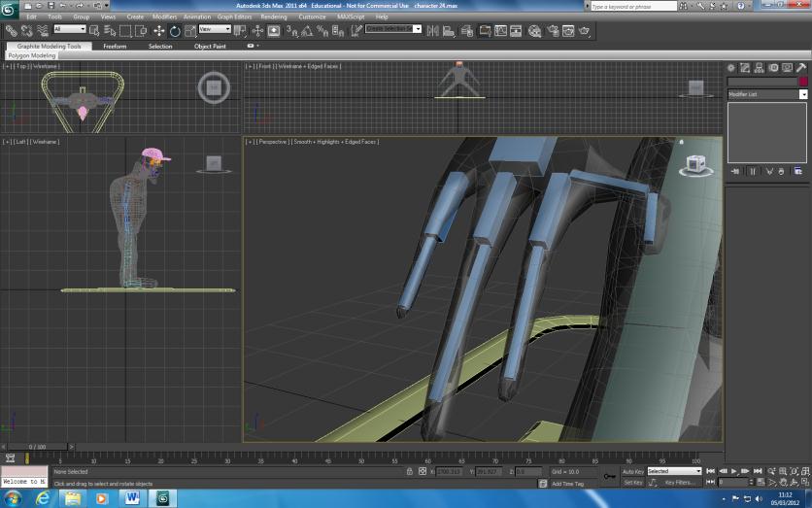The image size is (812, 508).
Task: Click Configure Modifier Sets icon
Action: 798,171
